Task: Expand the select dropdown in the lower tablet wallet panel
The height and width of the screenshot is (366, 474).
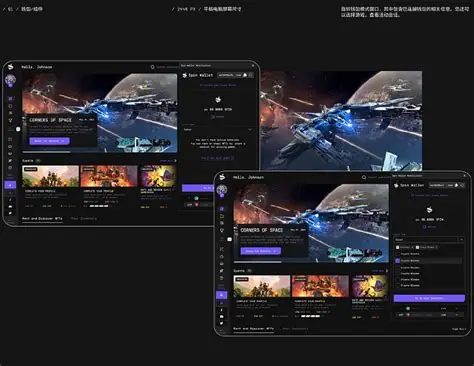Action: click(429, 240)
